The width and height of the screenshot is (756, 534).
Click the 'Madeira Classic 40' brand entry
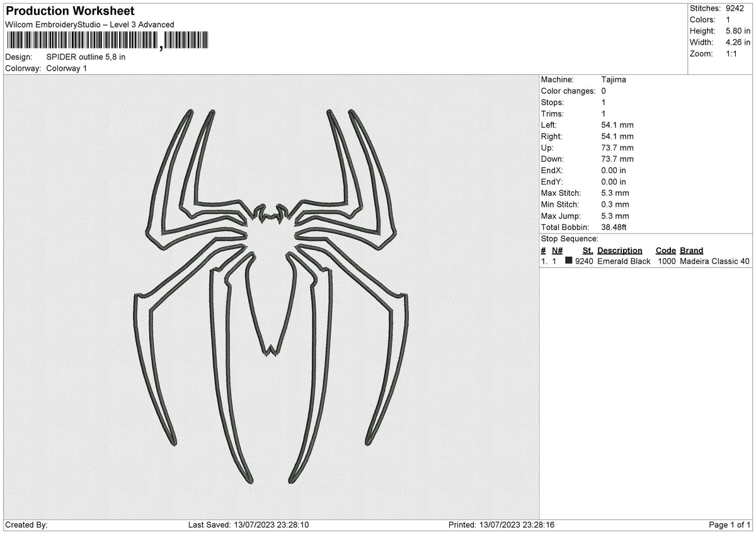coord(715,261)
